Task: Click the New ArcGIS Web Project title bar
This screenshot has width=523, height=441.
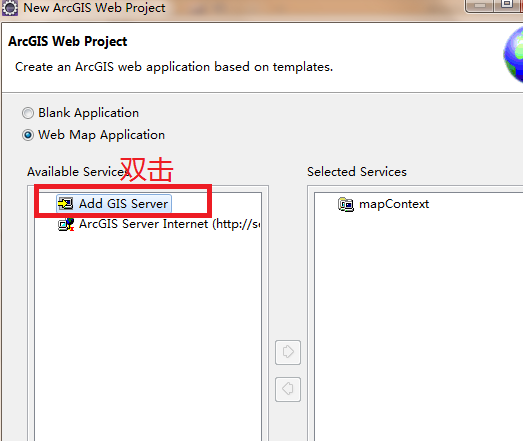Action: (300, 8)
